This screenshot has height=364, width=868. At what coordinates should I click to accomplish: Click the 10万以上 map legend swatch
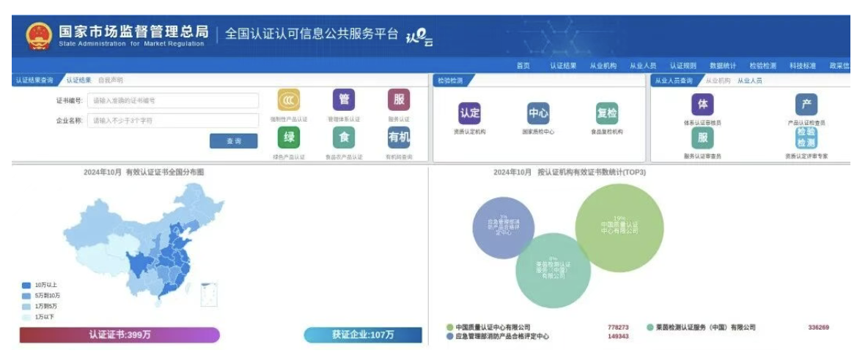[26, 285]
